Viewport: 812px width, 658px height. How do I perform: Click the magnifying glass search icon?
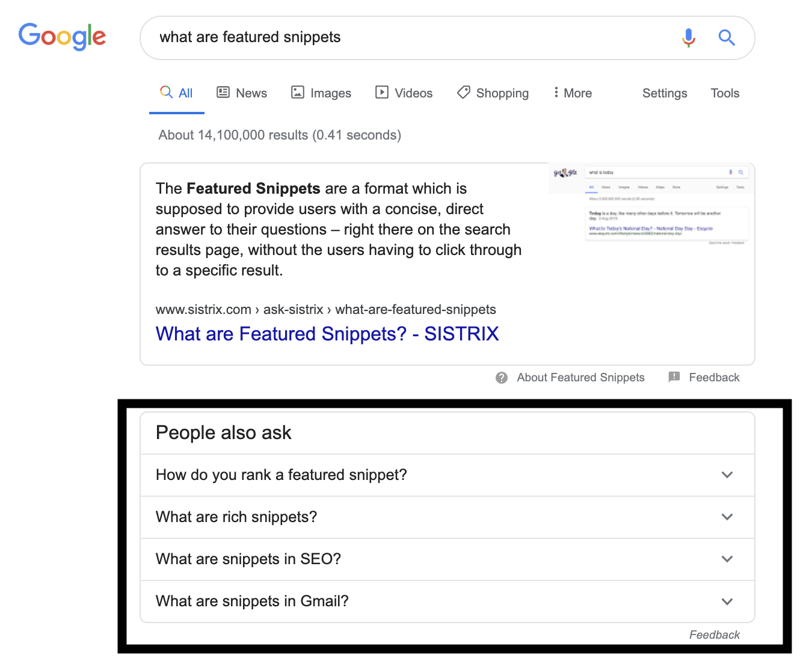727,37
